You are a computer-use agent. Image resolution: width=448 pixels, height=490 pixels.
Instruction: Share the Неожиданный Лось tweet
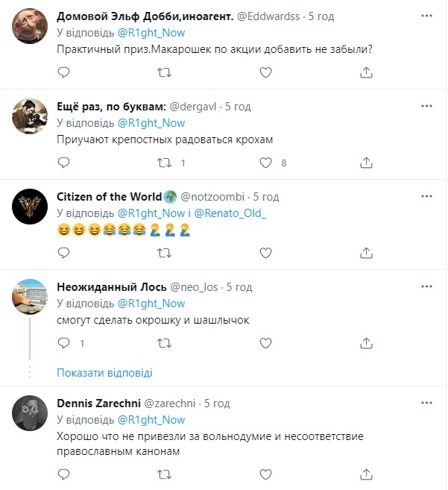(x=367, y=343)
